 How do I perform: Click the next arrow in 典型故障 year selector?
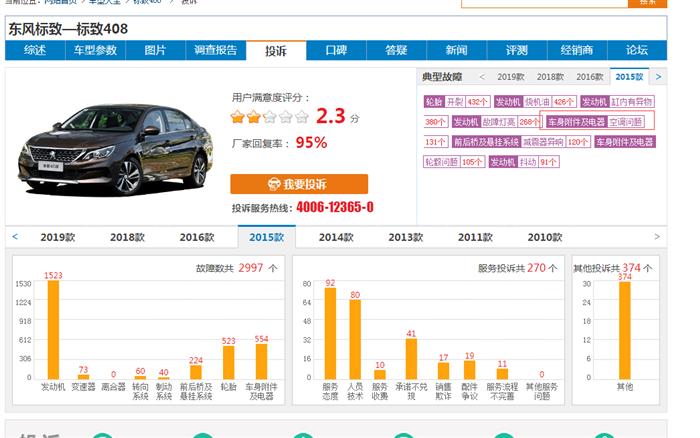coord(658,77)
